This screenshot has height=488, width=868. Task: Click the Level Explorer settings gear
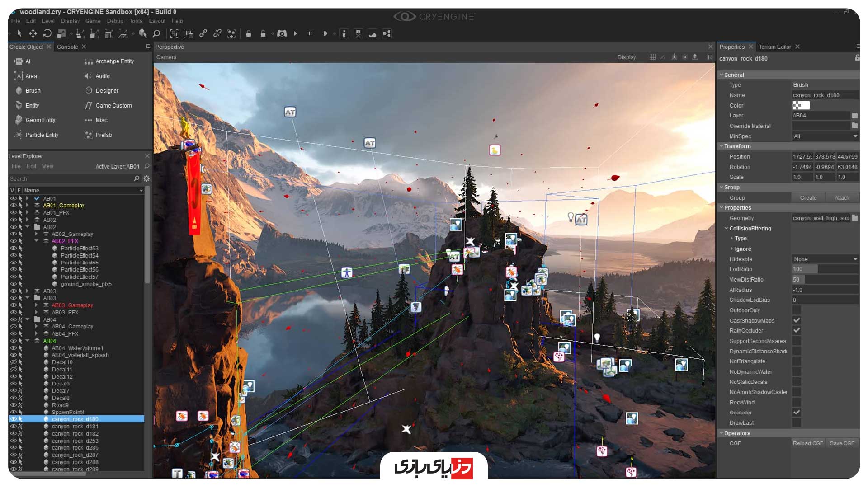[x=146, y=179]
